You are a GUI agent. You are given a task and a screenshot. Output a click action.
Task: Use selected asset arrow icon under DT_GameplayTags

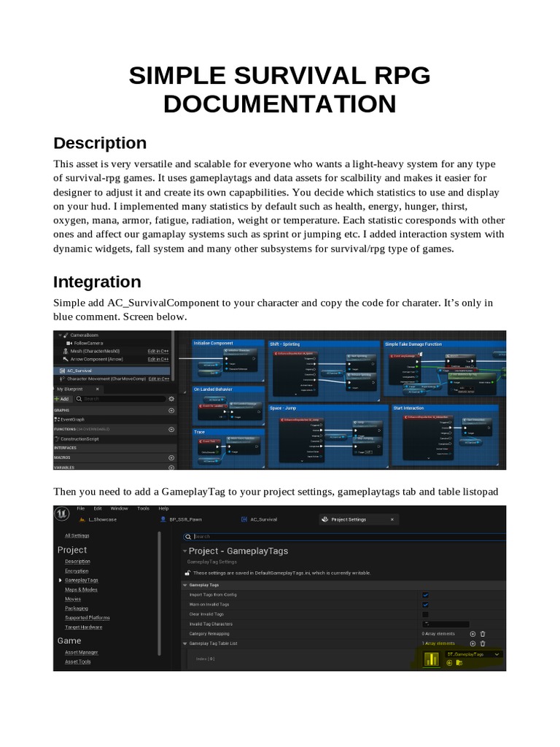tap(449, 663)
